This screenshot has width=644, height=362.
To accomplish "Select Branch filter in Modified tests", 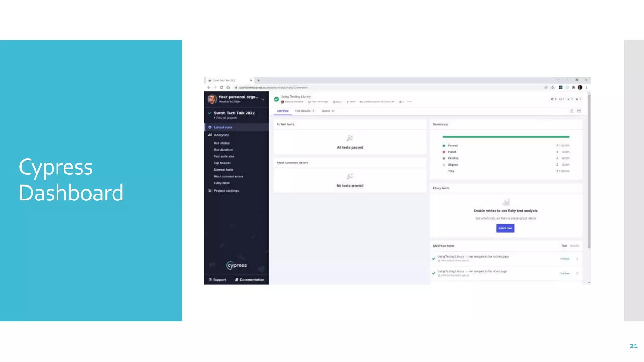I will point(575,246).
